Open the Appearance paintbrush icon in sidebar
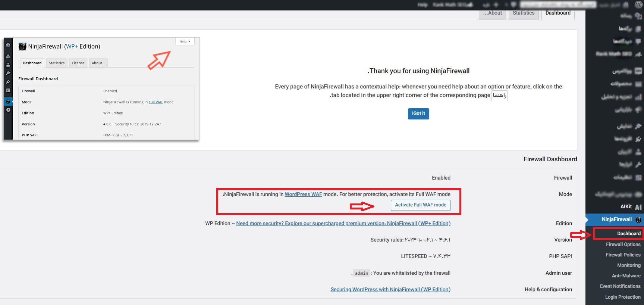The image size is (644, 305). 638,126
